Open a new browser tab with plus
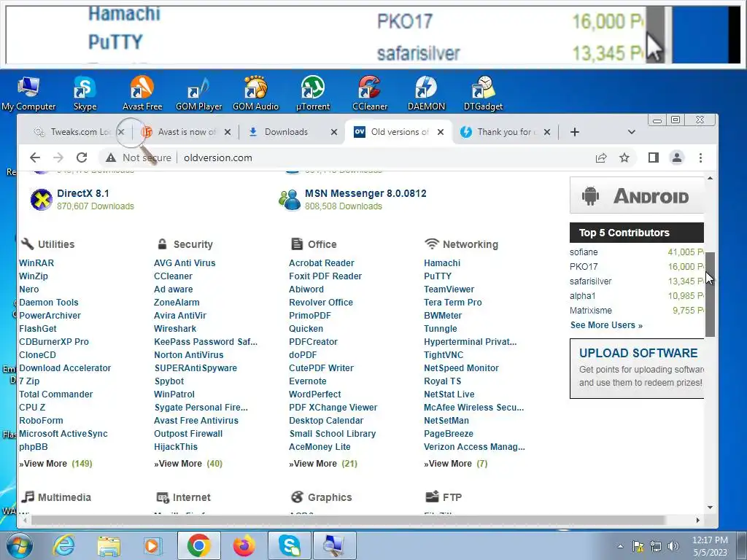Viewport: 747px width, 560px height. point(575,132)
